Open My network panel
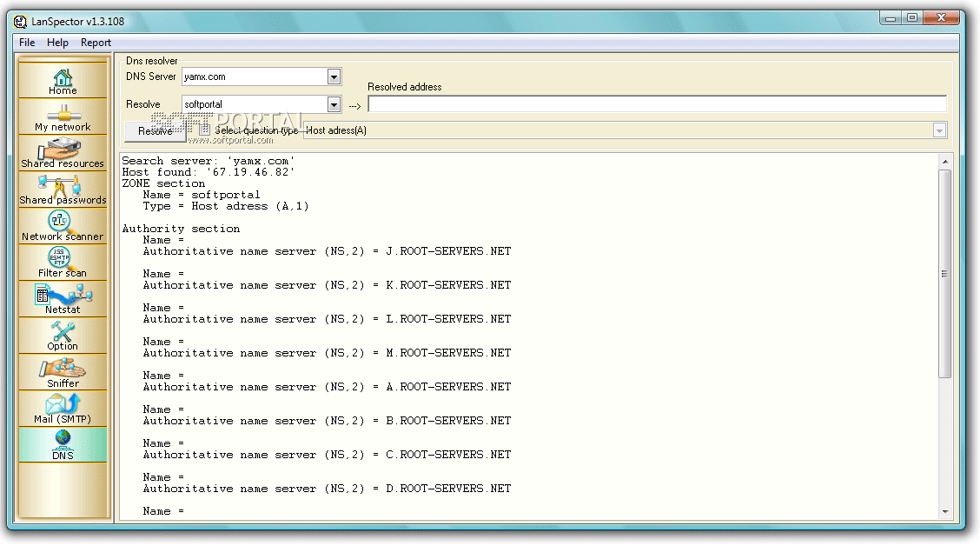Viewport: 980px width, 546px height. pos(63,117)
